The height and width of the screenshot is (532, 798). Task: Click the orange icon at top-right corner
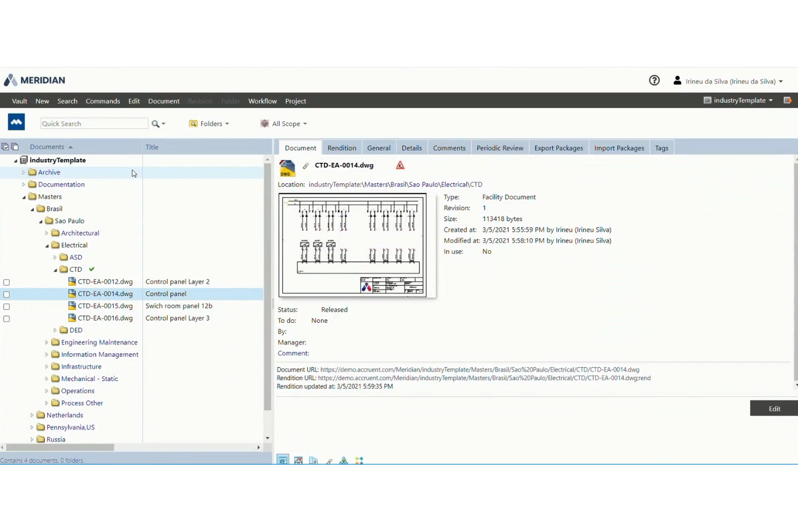787,100
